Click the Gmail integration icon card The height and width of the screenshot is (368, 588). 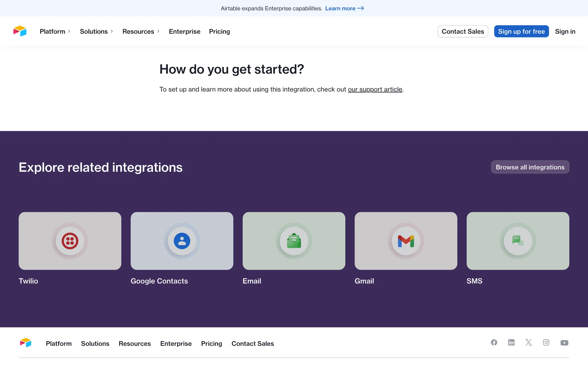pyautogui.click(x=406, y=241)
